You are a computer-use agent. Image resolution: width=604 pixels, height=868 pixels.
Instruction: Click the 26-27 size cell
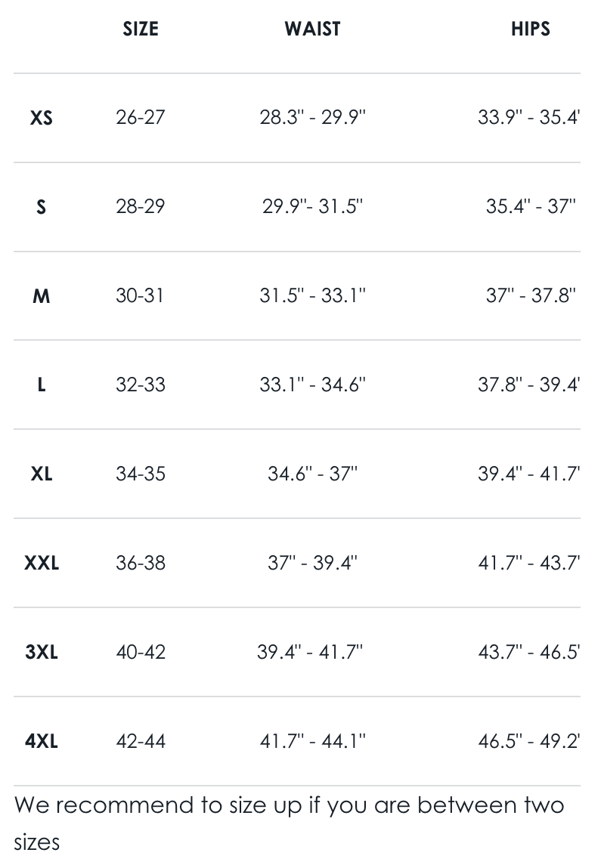pos(141,118)
